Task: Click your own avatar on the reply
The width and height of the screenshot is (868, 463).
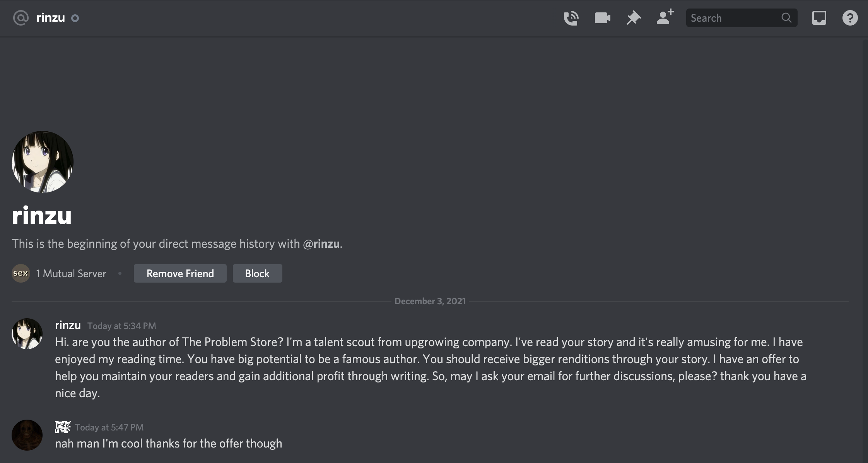Action: (x=27, y=435)
